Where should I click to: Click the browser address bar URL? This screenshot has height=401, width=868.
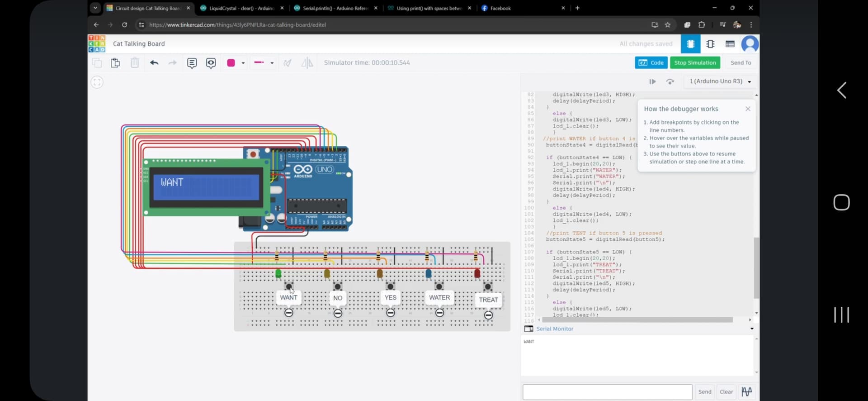tap(237, 25)
